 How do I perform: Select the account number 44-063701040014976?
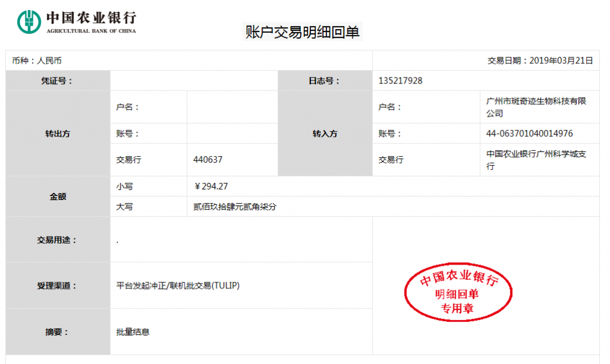pos(529,133)
